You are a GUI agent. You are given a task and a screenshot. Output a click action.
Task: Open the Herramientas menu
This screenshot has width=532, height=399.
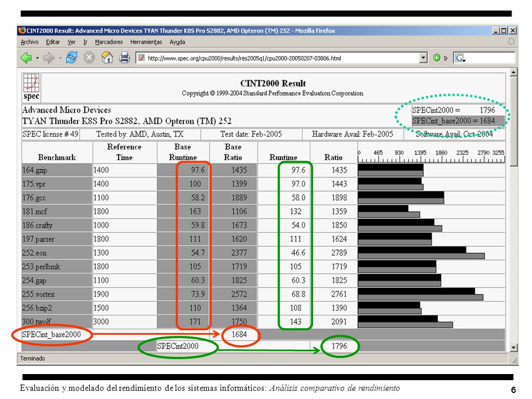click(x=146, y=42)
